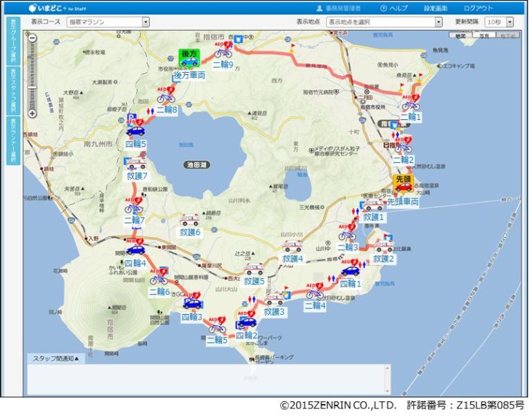Open the 救護4 ambulance marker
Image resolution: width=532 pixels, height=416 pixels.
(x=293, y=246)
